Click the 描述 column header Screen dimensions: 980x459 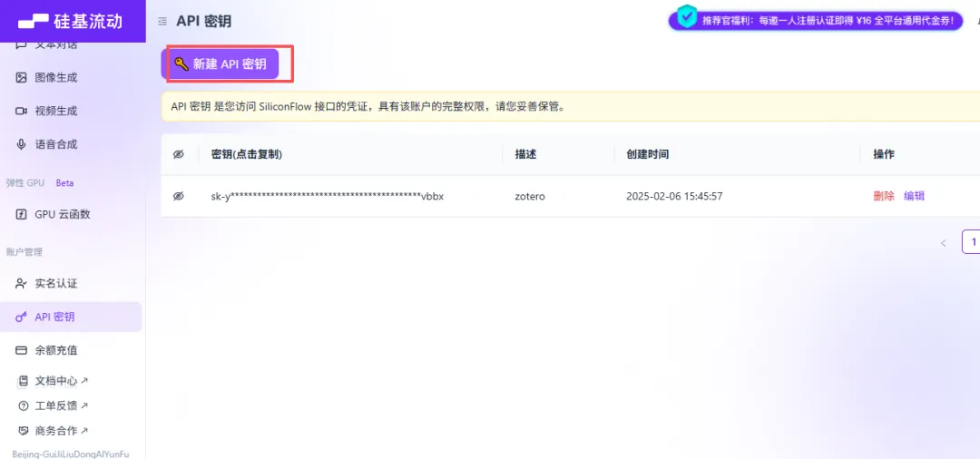(x=525, y=154)
